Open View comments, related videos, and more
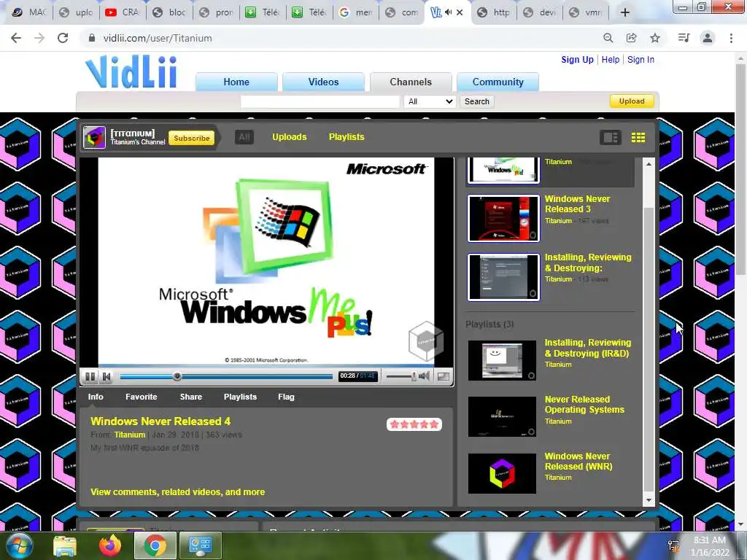This screenshot has height=560, width=747. tap(178, 492)
